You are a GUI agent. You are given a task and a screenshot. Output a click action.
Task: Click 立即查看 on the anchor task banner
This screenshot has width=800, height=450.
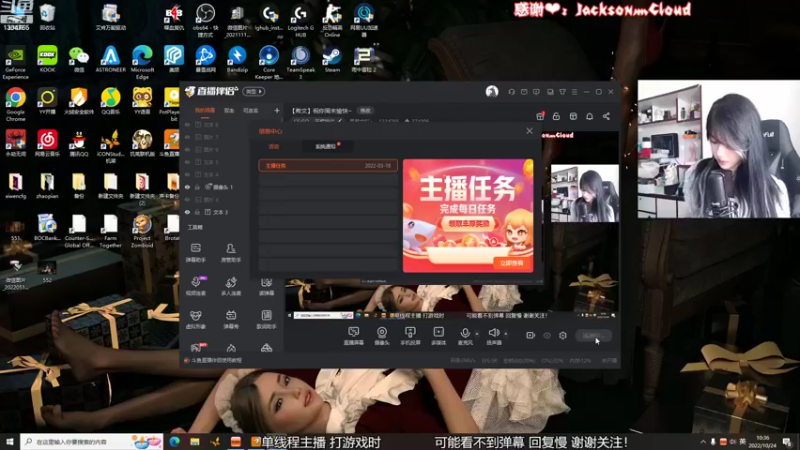tap(511, 263)
